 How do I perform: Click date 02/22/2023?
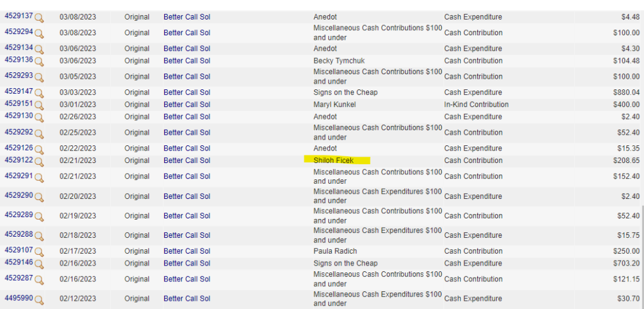pyautogui.click(x=77, y=149)
